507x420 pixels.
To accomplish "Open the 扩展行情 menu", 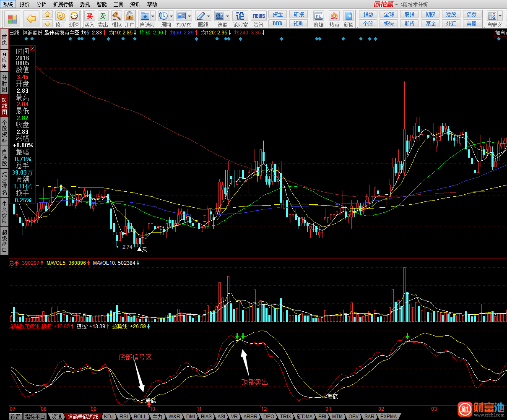I will coord(63,4).
